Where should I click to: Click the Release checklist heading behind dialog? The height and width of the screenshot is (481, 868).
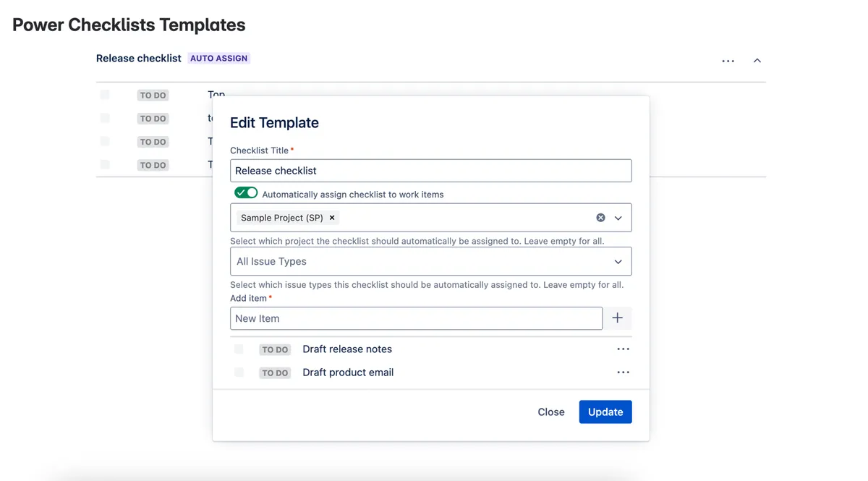click(x=139, y=58)
